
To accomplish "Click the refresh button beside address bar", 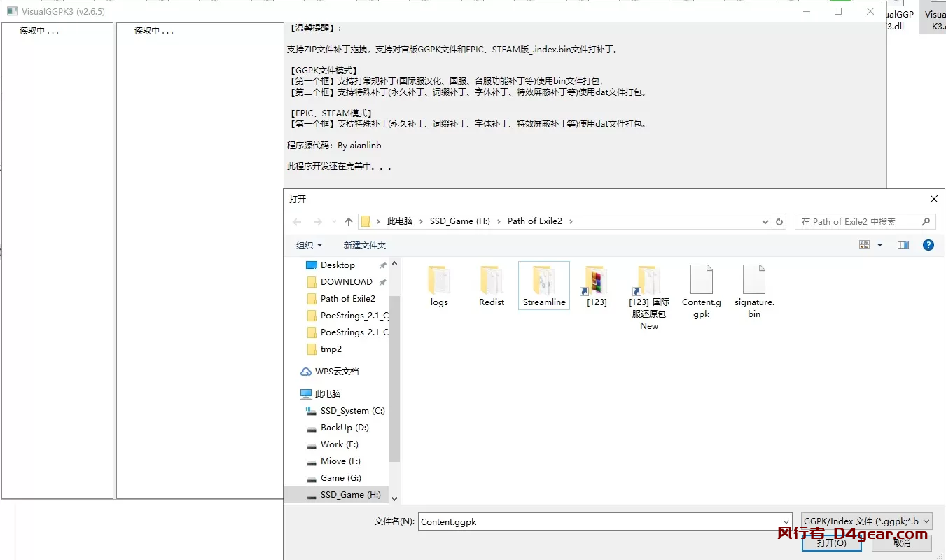I will 779,221.
